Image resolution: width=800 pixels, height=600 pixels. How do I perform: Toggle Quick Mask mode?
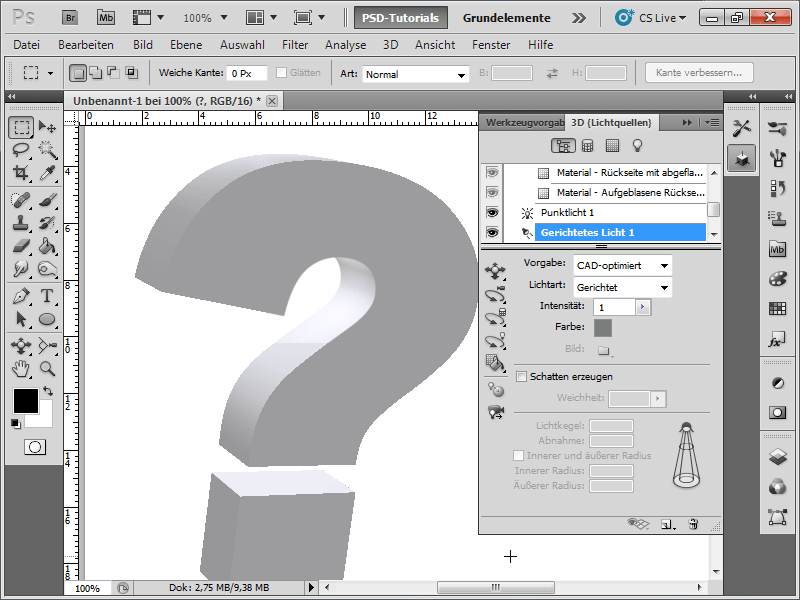(35, 447)
